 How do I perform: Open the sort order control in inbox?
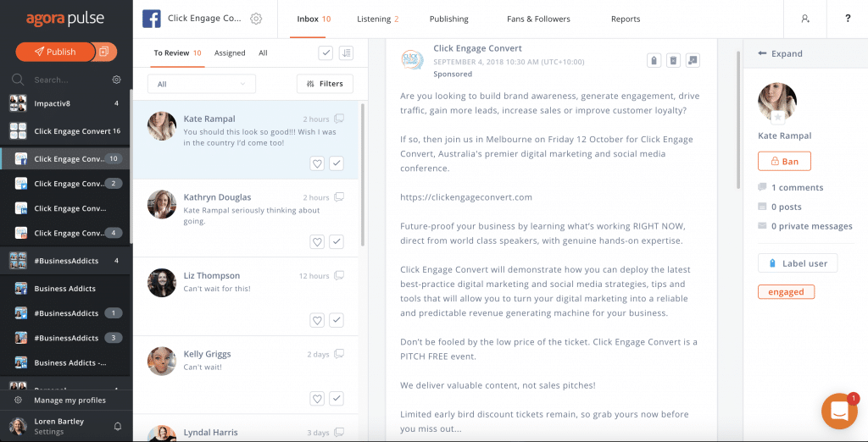[x=346, y=52]
